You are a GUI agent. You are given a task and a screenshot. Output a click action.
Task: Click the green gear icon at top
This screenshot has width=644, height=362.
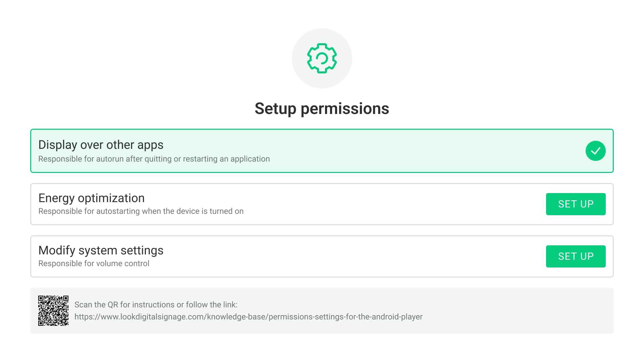click(x=322, y=58)
